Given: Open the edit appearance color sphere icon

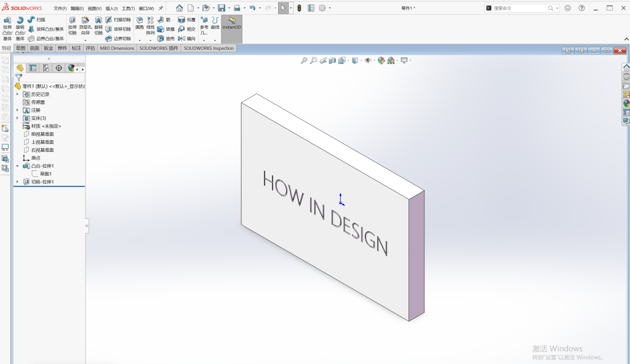Looking at the screenshot, I should (x=381, y=60).
